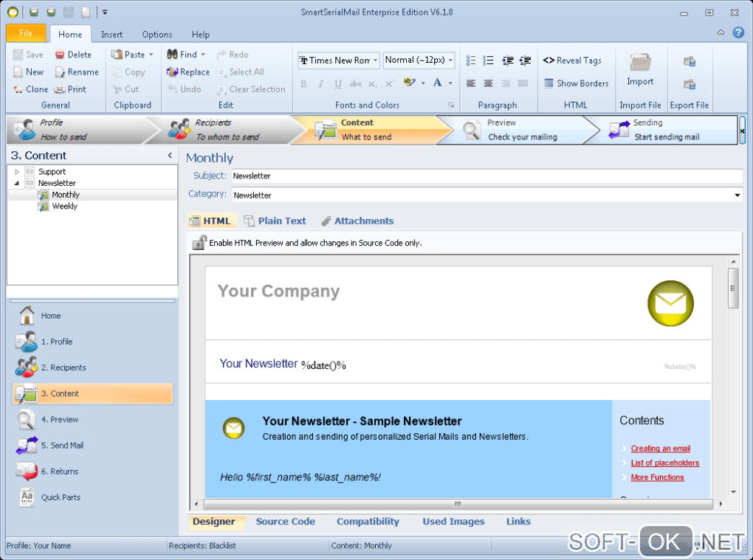This screenshot has width=753, height=560.
Task: Switch to the Options ribbon tab
Action: [157, 35]
